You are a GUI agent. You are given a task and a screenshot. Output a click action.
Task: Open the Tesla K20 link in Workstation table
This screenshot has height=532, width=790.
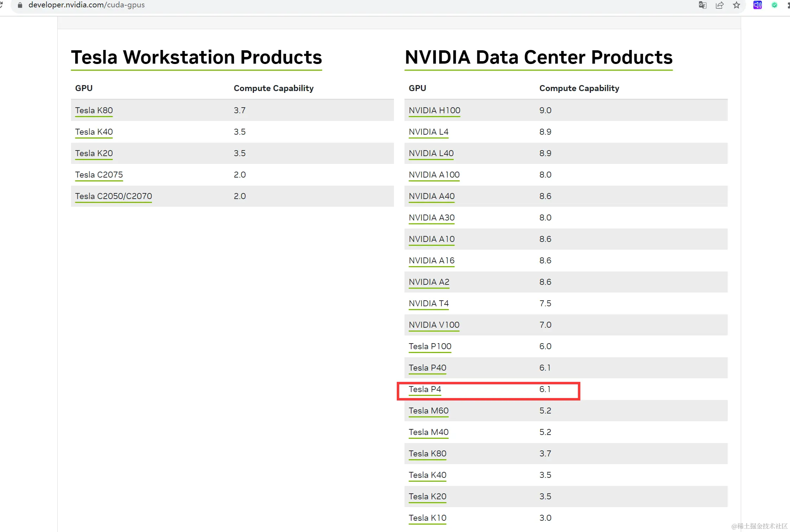click(94, 153)
